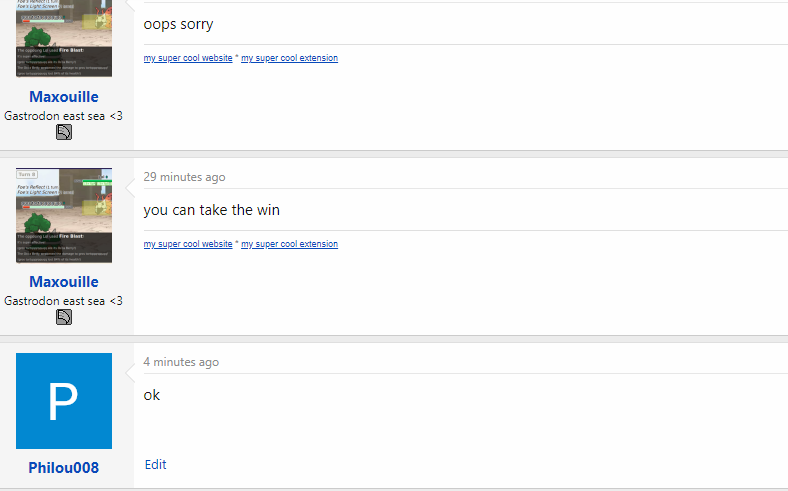Open 'my super cool website' under 'oops sorry'
Viewport: 788px width, 491px height.
click(188, 58)
